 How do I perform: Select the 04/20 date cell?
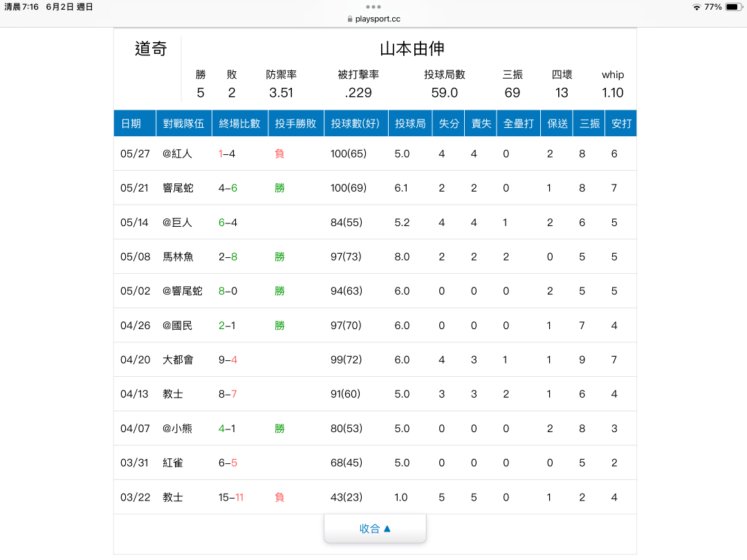click(136, 360)
